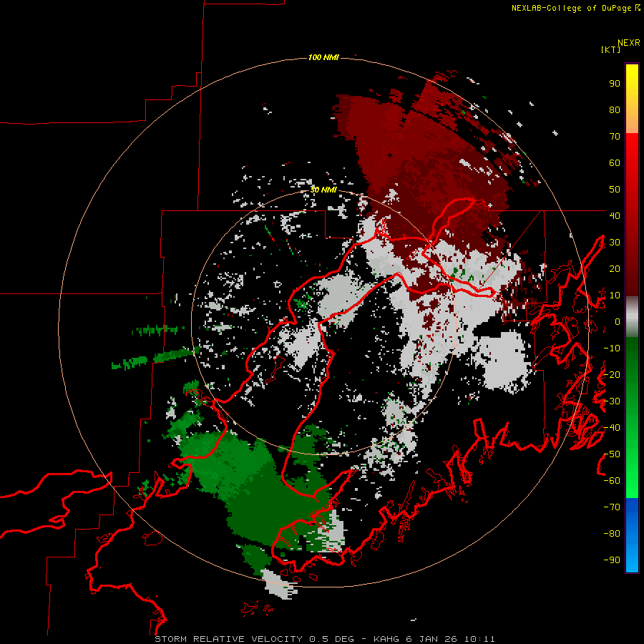Click the 30 value on the velocity scale
Viewport: 644px width, 644px height.
point(615,243)
